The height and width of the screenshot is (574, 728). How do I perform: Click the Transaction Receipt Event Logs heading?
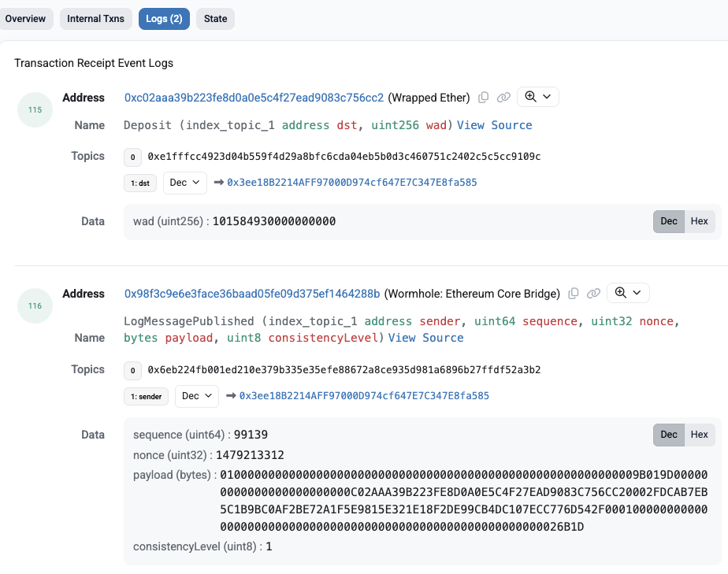pyautogui.click(x=94, y=63)
